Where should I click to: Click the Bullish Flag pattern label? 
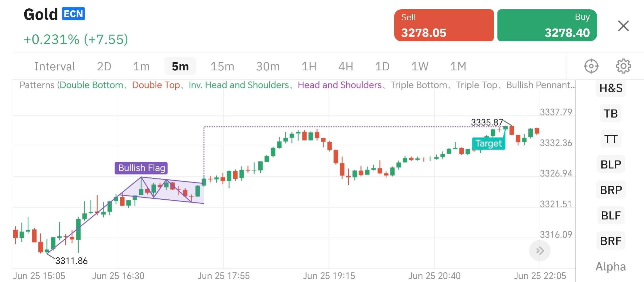pyautogui.click(x=141, y=168)
